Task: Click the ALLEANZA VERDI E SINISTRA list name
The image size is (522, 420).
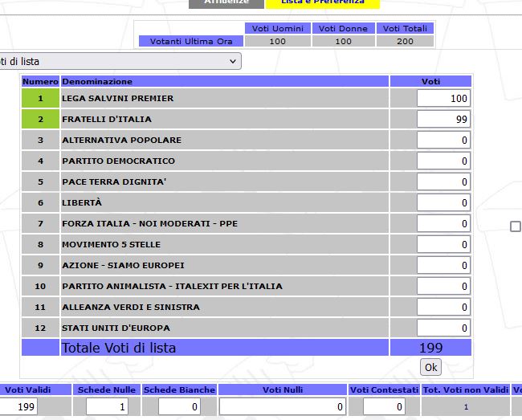Action: coord(131,308)
